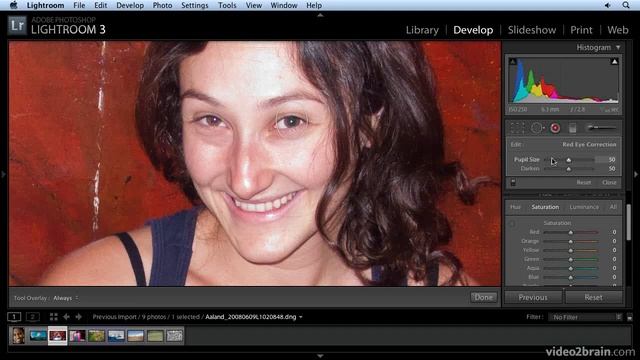The width and height of the screenshot is (640, 360).
Task: Collapse the Histogram panel
Action: [618, 48]
